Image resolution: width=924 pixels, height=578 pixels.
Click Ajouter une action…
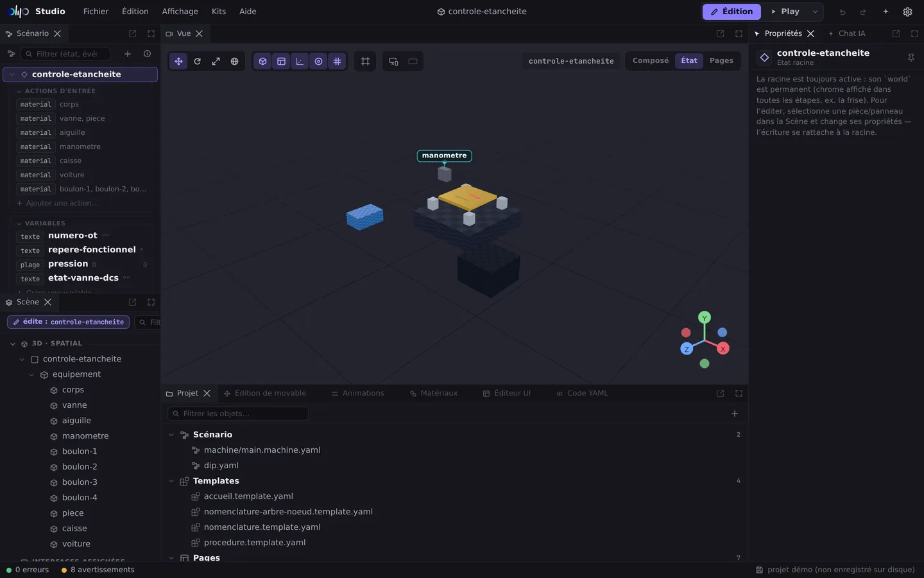[58, 203]
